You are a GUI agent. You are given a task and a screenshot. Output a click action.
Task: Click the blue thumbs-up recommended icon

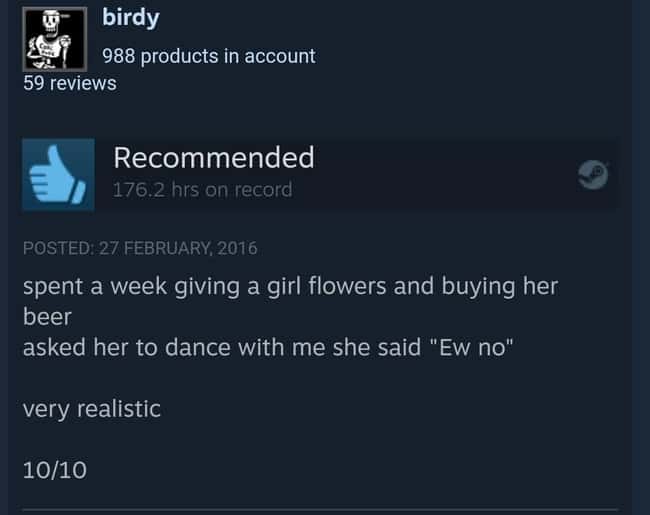pyautogui.click(x=58, y=175)
